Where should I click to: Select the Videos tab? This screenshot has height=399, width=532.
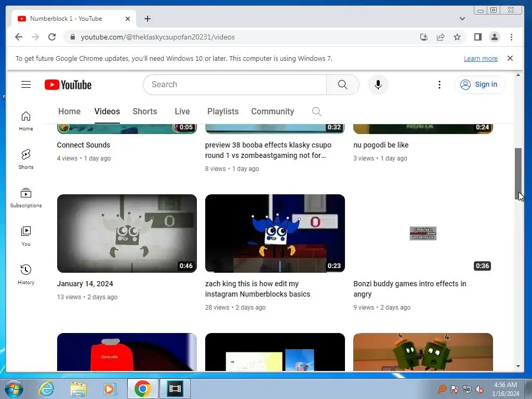107,111
